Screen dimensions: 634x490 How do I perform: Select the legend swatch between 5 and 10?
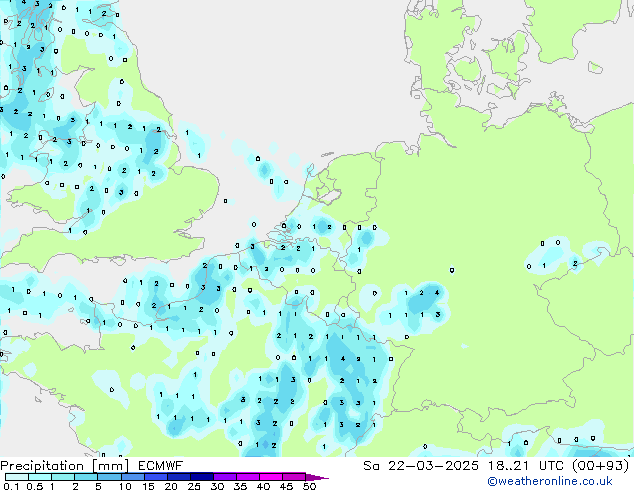pyautogui.click(x=109, y=477)
